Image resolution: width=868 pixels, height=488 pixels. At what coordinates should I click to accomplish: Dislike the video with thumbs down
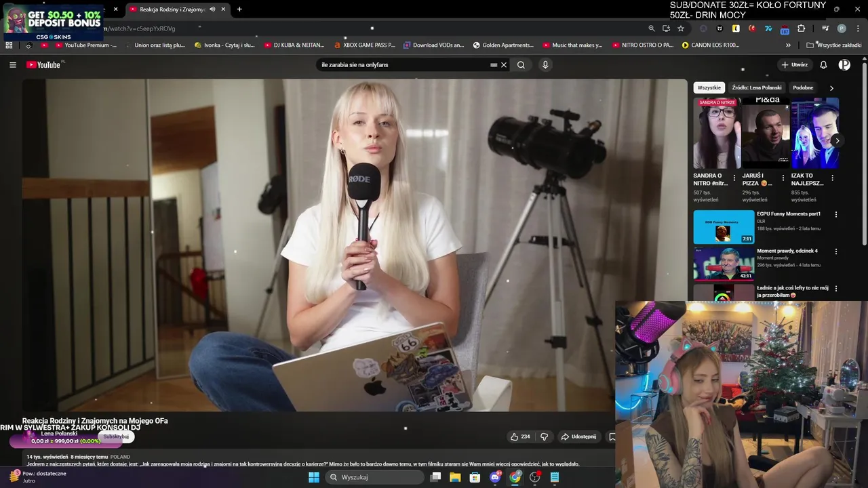[x=544, y=436]
